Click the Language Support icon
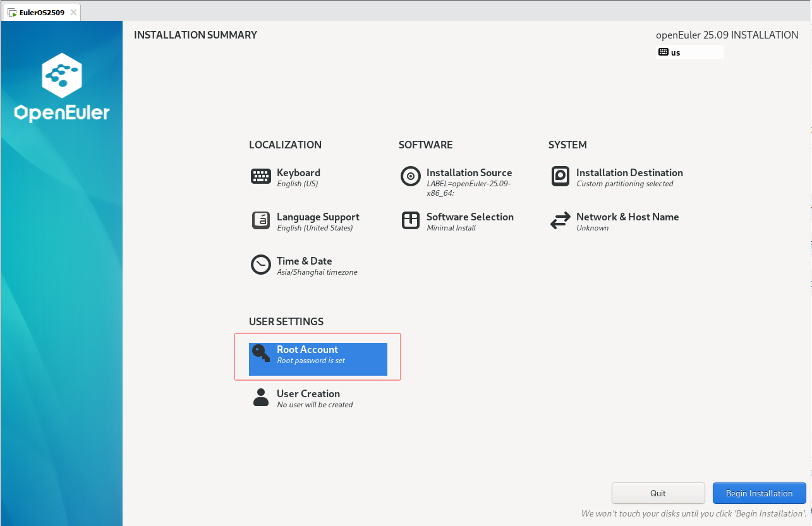This screenshot has height=526, width=812. point(261,220)
